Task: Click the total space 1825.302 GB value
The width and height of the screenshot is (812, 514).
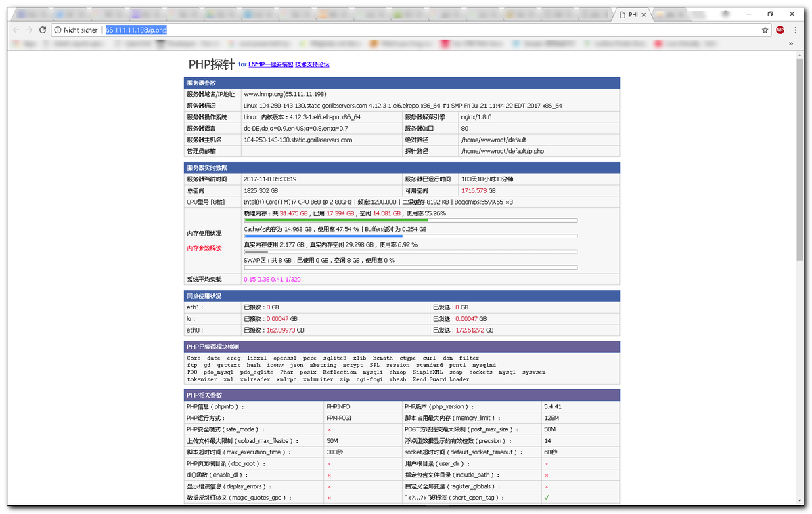Action: pos(261,191)
